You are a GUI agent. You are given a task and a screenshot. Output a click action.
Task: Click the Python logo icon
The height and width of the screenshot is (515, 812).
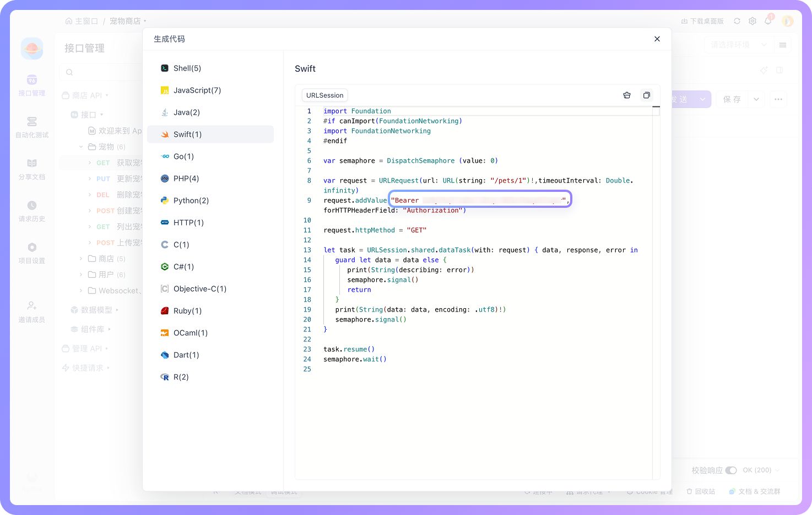(165, 201)
